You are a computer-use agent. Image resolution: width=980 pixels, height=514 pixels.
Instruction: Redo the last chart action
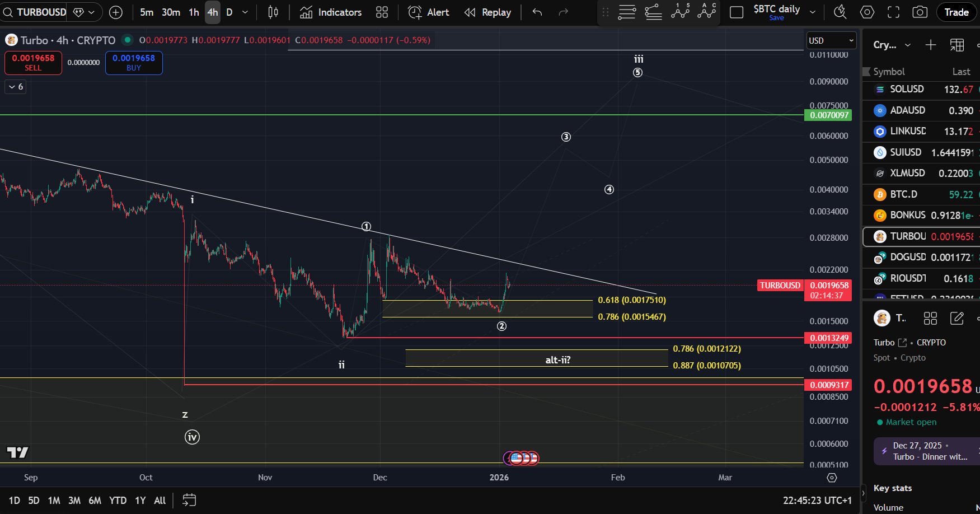564,12
